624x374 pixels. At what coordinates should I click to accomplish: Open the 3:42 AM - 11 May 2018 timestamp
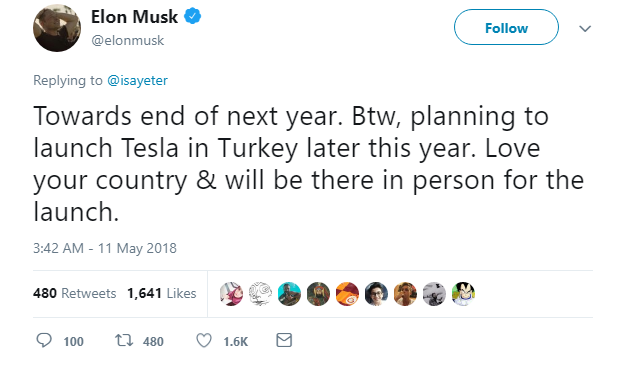click(105, 248)
